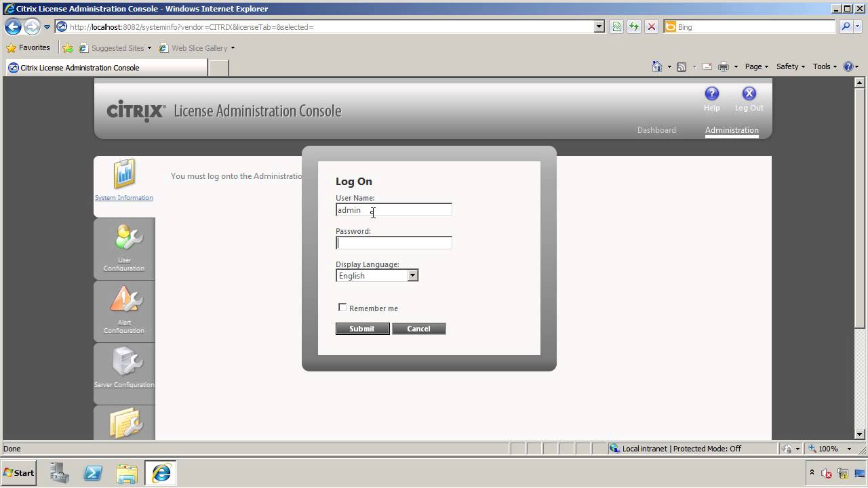Viewport: 868px width, 488px height.
Task: Select the Citrix License Administration Console browser tab
Action: click(x=106, y=68)
